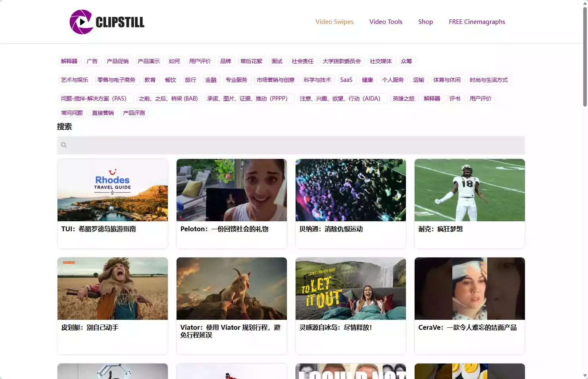Go to the Shop page
This screenshot has width=588, height=379.
(x=425, y=22)
